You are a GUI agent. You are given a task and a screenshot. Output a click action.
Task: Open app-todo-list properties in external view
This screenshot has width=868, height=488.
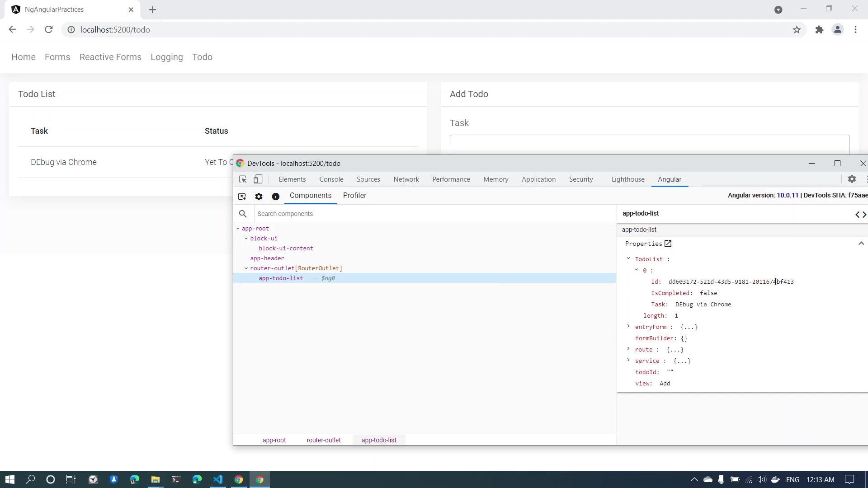click(x=668, y=244)
